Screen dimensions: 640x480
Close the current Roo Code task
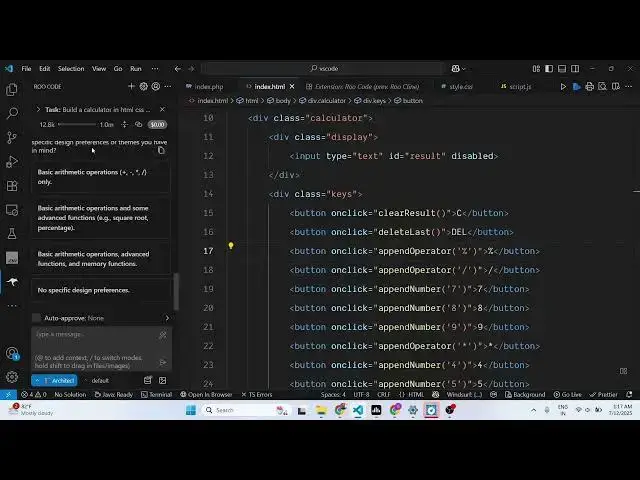162,109
